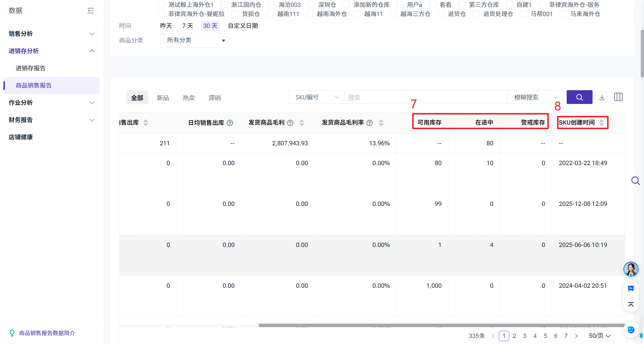Sort by SKU创建时间 column
644x344 pixels.
[601, 123]
